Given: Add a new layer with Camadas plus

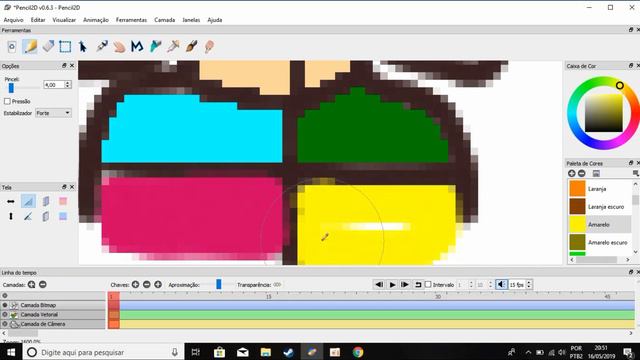Looking at the screenshot, I should (31, 284).
